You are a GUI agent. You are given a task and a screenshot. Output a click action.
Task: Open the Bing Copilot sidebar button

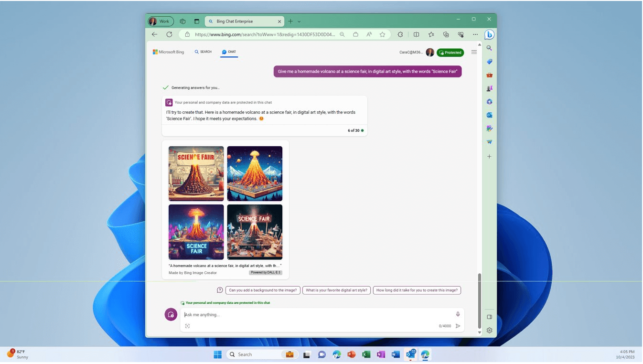tap(489, 34)
